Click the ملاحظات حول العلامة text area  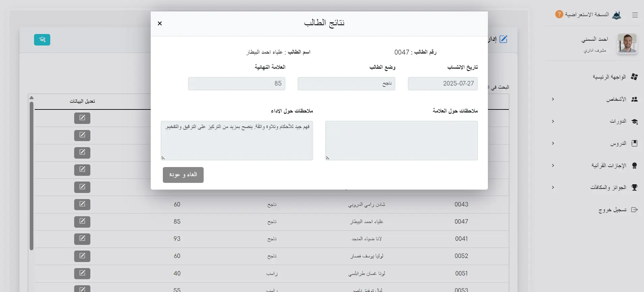[x=401, y=140]
